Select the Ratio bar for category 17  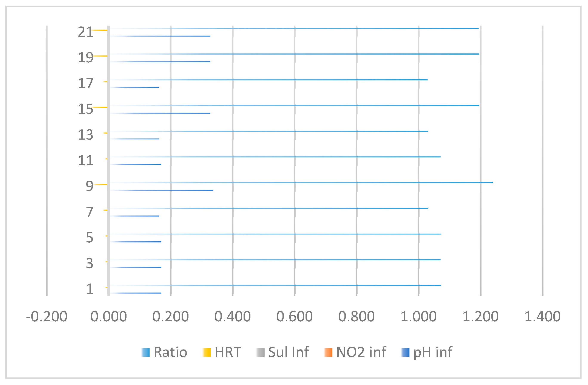[269, 80]
